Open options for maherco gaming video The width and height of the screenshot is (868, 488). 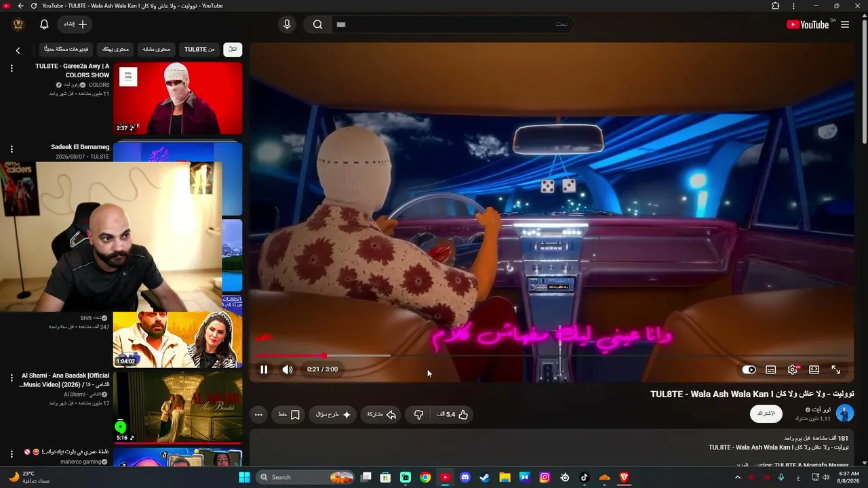[x=12, y=453]
